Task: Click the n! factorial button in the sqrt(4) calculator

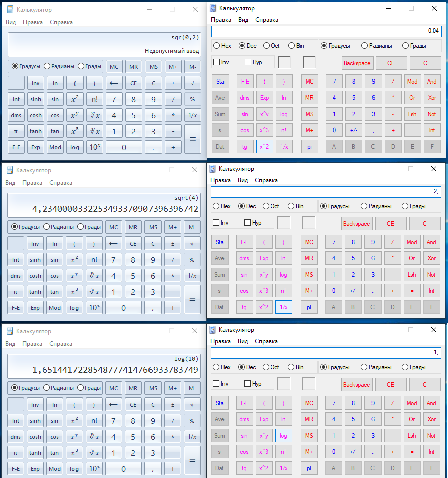Action: pyautogui.click(x=94, y=260)
